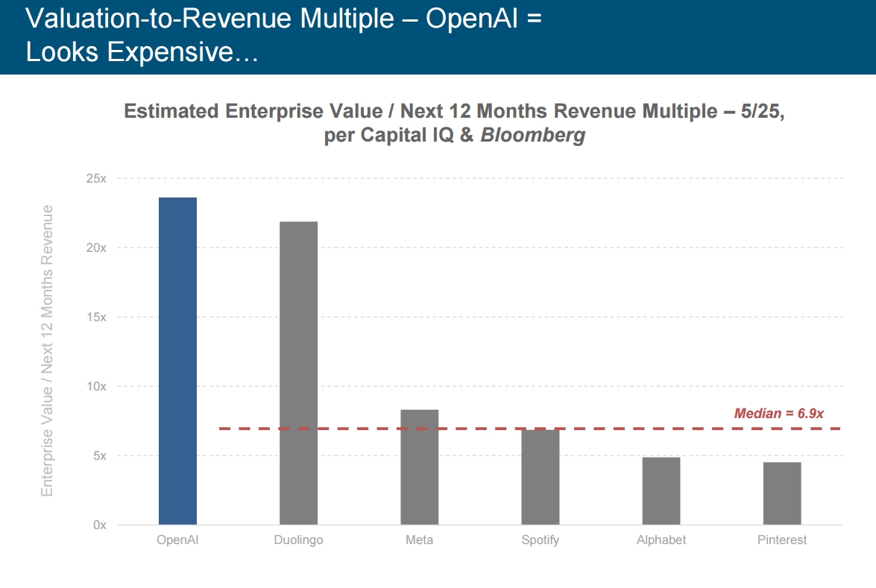Click the red dashed median line
This screenshot has width=876, height=588.
[529, 429]
